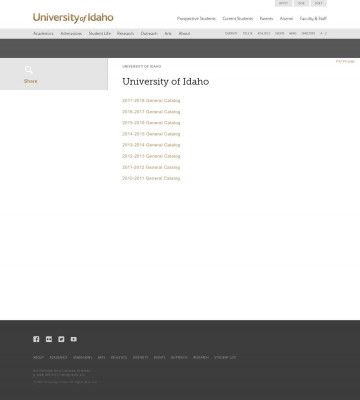Image resolution: width=360 pixels, height=400 pixels.
Task: Open the 2010-2011 General Catalog
Action: pos(151,178)
